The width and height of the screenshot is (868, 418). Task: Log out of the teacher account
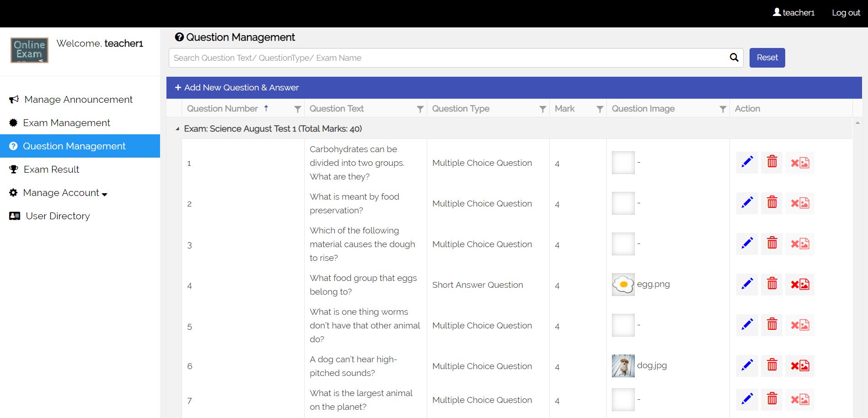click(846, 13)
